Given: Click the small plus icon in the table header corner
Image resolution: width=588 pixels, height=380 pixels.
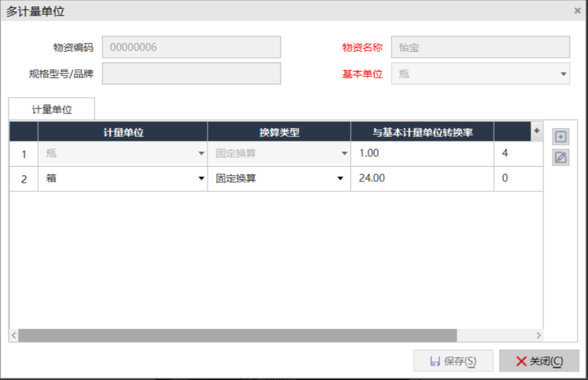Looking at the screenshot, I should pyautogui.click(x=536, y=131).
